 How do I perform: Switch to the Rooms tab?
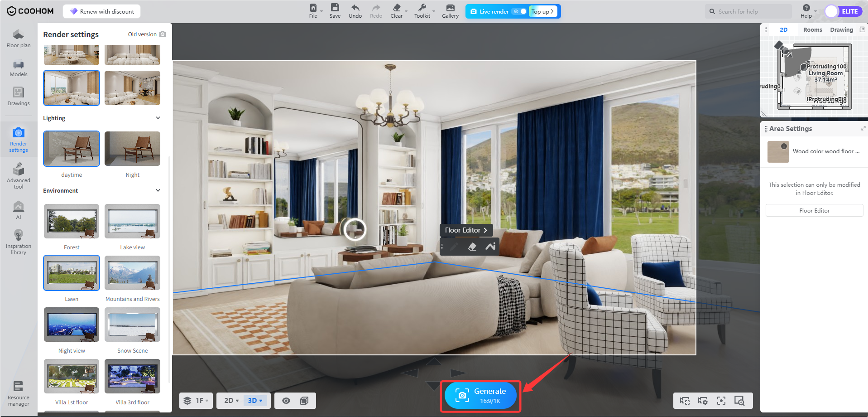point(813,29)
